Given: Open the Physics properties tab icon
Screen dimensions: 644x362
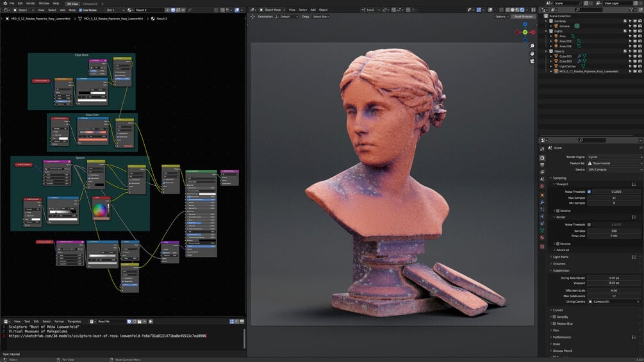Looking at the screenshot, I should 542,217.
